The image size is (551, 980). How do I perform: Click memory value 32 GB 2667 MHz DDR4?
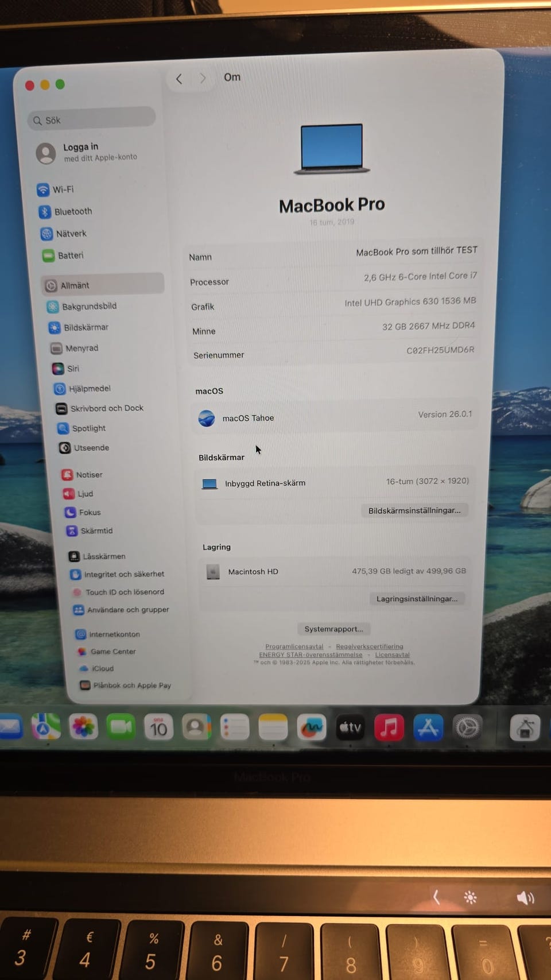[429, 326]
